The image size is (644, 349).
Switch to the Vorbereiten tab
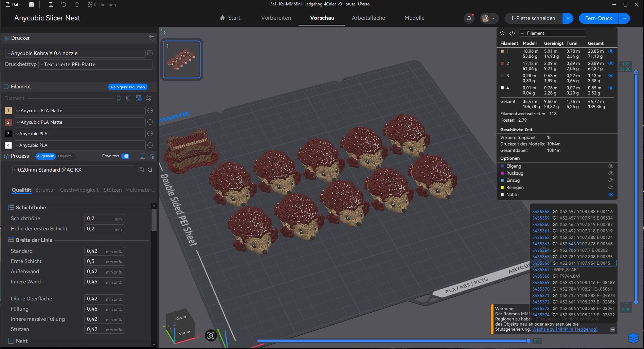point(276,18)
